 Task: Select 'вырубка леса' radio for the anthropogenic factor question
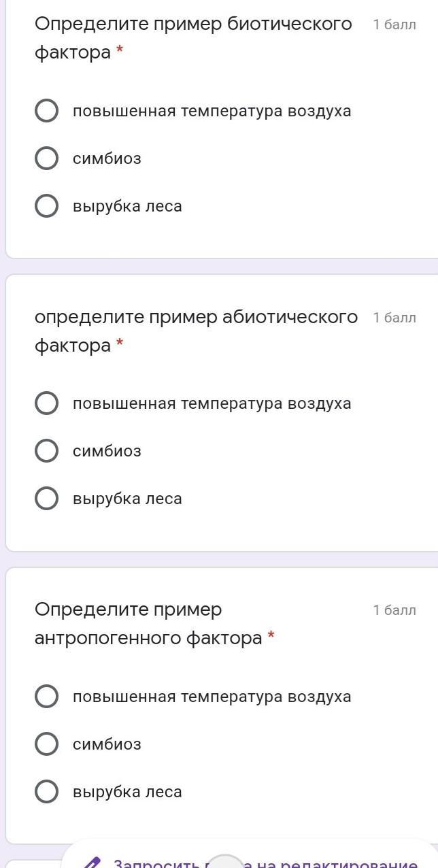coord(46,792)
